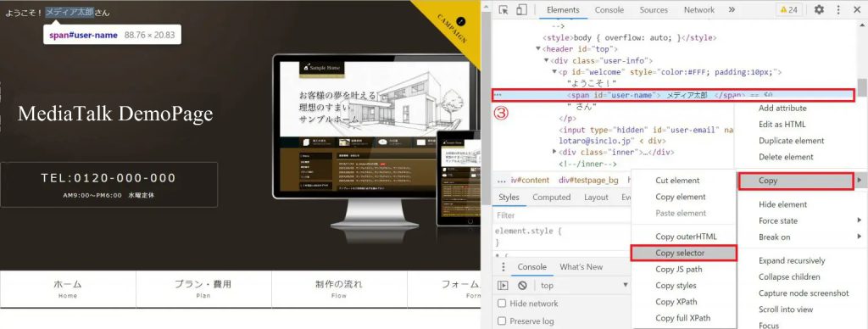Click the プラン・費用 Plan navigation link

(x=203, y=288)
